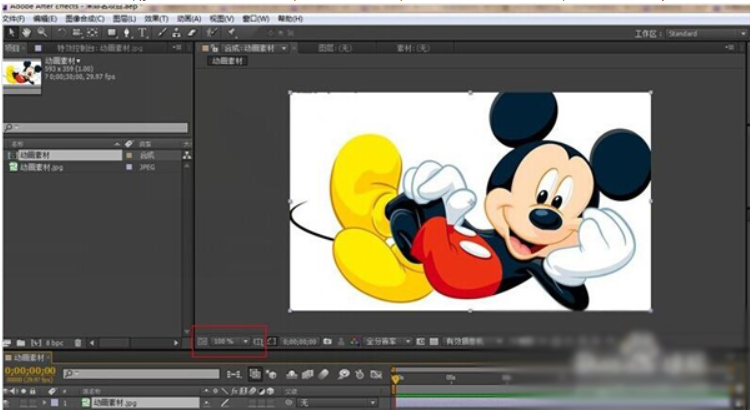Click the viewer current time 0;00;00;00 field
Image resolution: width=750 pixels, height=413 pixels.
click(299, 342)
